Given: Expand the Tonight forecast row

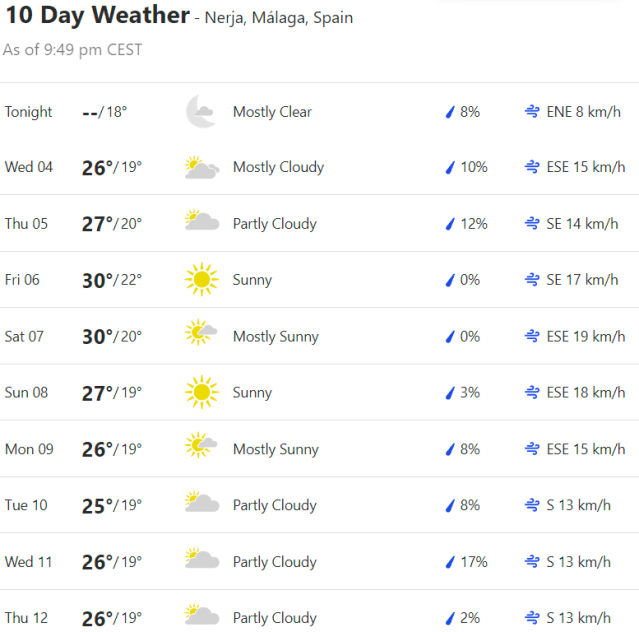Looking at the screenshot, I should [320, 112].
